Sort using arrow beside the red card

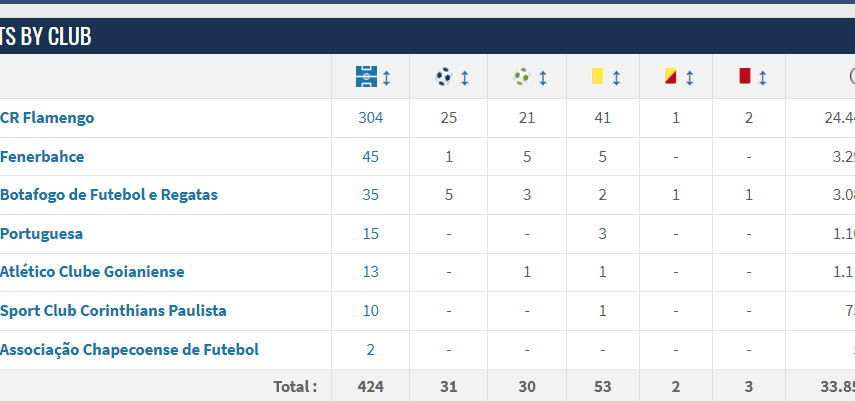[x=762, y=76]
